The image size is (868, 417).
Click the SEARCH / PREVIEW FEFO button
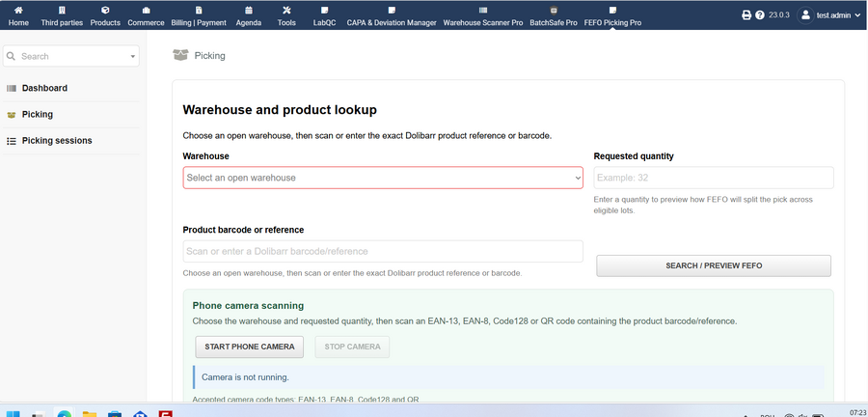point(714,265)
